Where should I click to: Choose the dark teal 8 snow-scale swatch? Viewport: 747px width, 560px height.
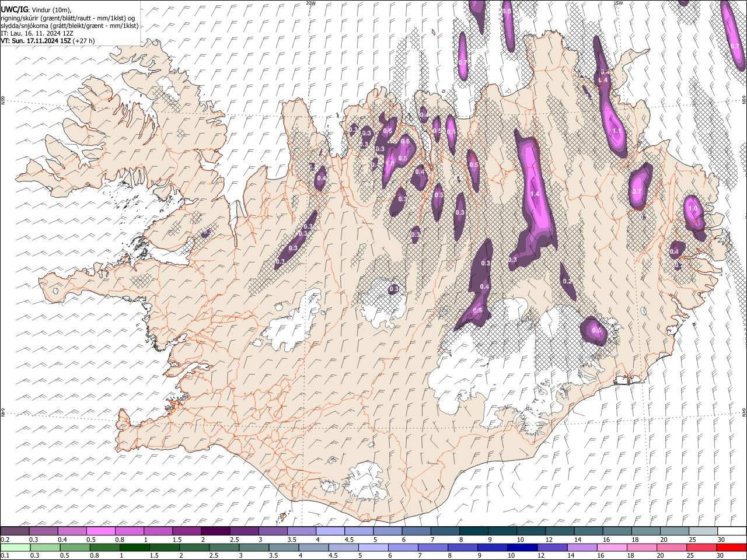(473, 531)
